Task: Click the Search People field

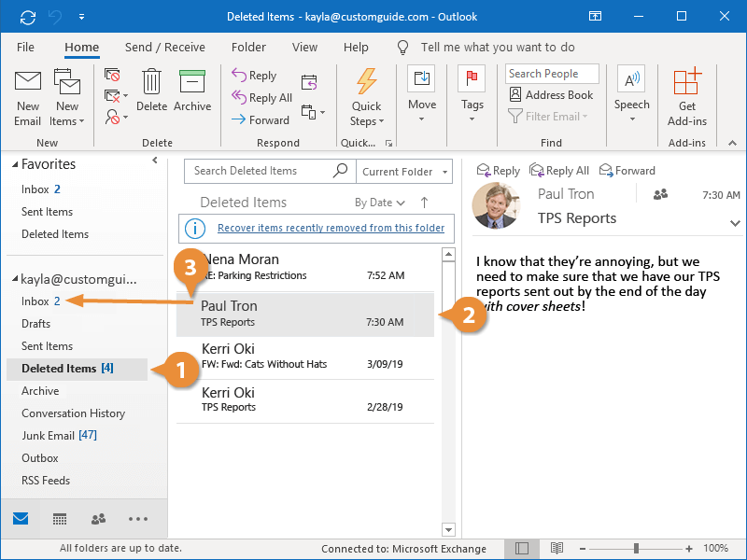Action: 552,74
